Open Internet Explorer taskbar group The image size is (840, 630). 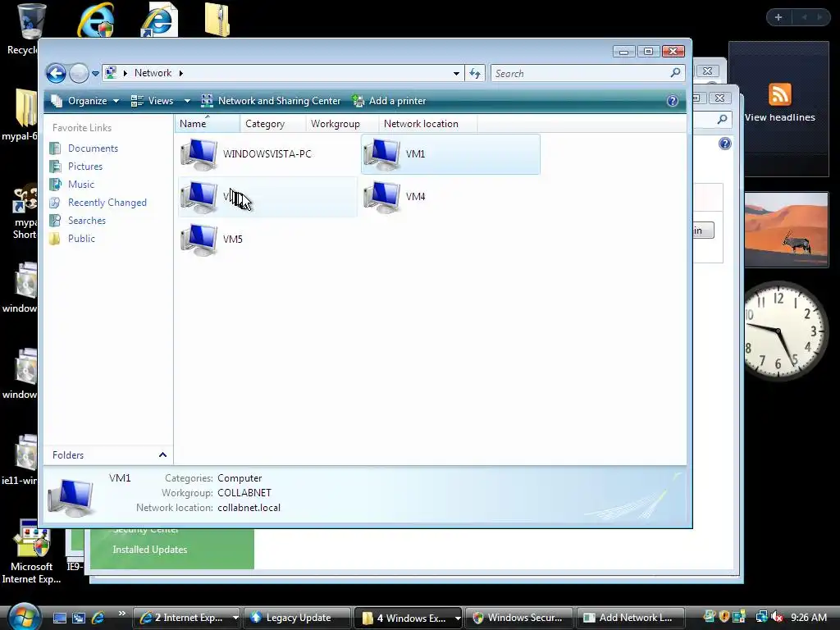click(186, 618)
